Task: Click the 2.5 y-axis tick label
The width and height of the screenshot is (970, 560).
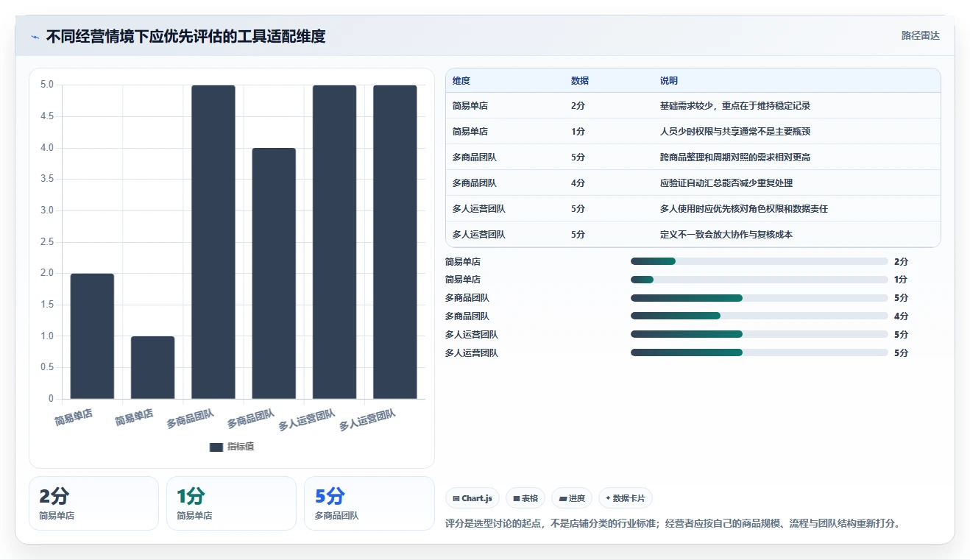Action: [47, 242]
